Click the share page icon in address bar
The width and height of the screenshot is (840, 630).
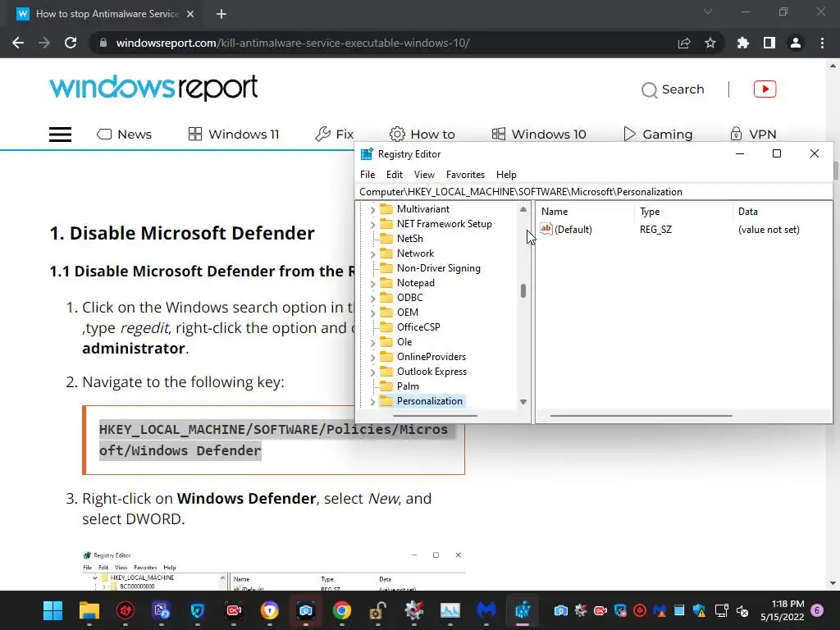click(684, 43)
